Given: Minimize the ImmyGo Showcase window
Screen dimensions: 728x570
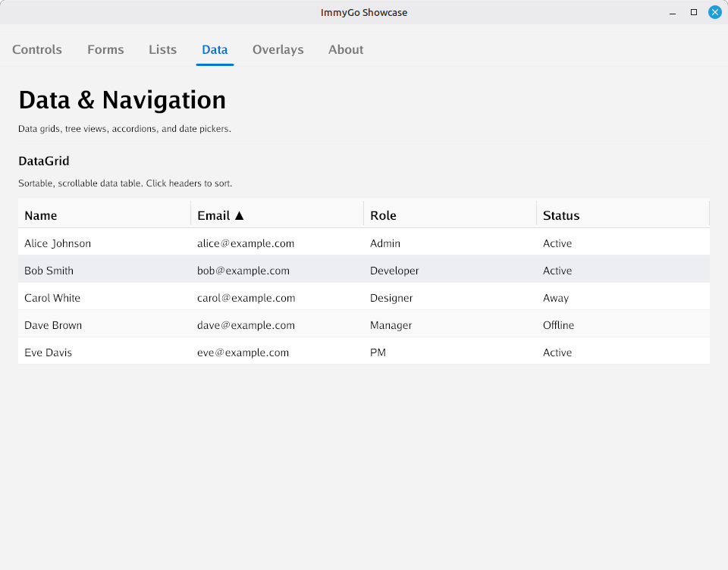Looking at the screenshot, I should click(x=672, y=11).
